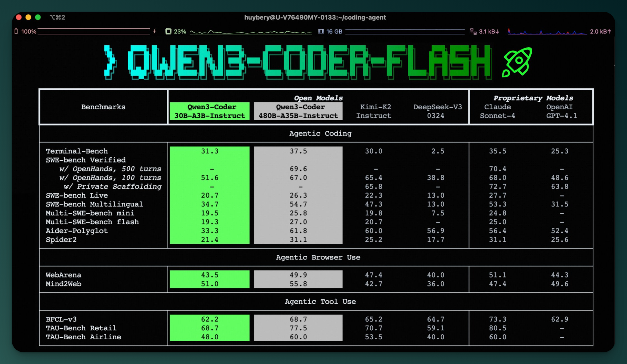This screenshot has height=364, width=627.
Task: Click the 80.5 TAU-Bench Retail score
Action: (x=497, y=328)
